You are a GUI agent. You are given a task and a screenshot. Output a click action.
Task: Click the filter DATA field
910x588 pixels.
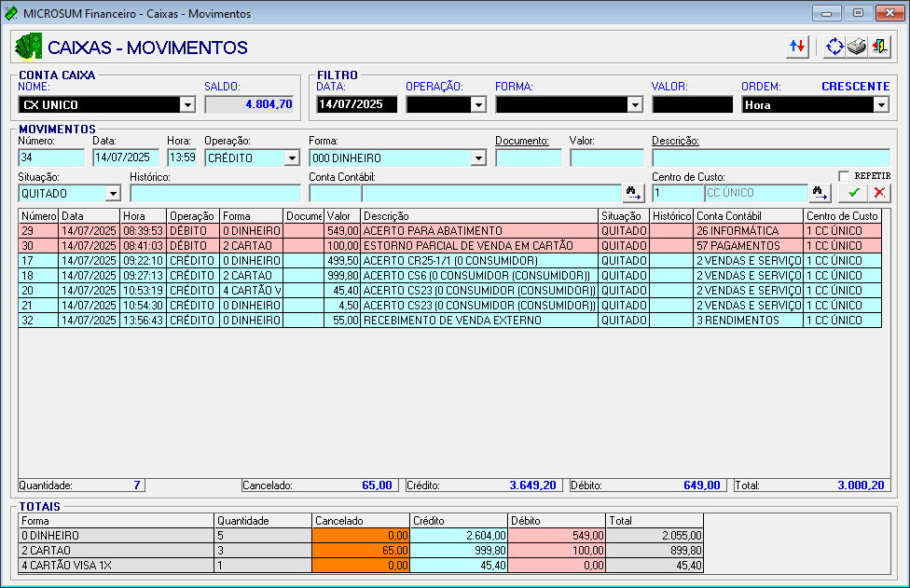pos(356,104)
